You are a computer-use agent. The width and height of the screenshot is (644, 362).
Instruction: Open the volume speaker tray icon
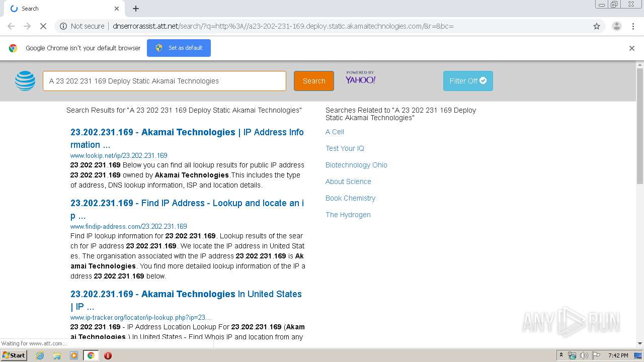[584, 355]
